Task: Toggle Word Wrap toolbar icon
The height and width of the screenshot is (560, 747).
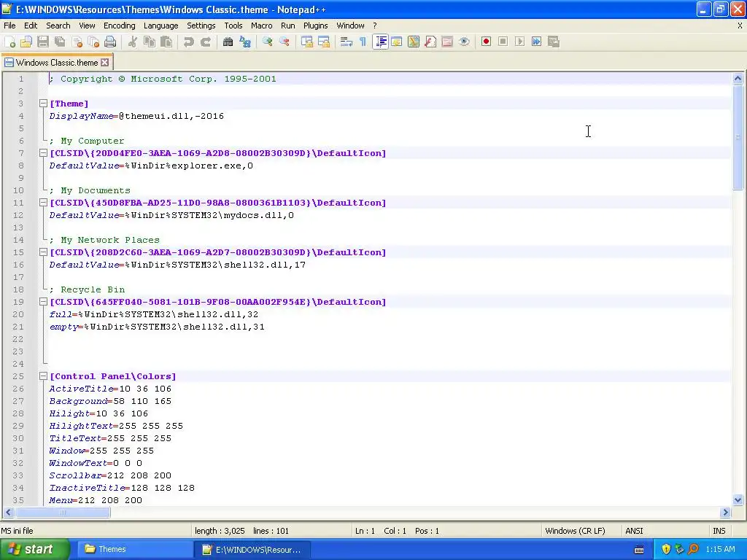Action: point(347,42)
